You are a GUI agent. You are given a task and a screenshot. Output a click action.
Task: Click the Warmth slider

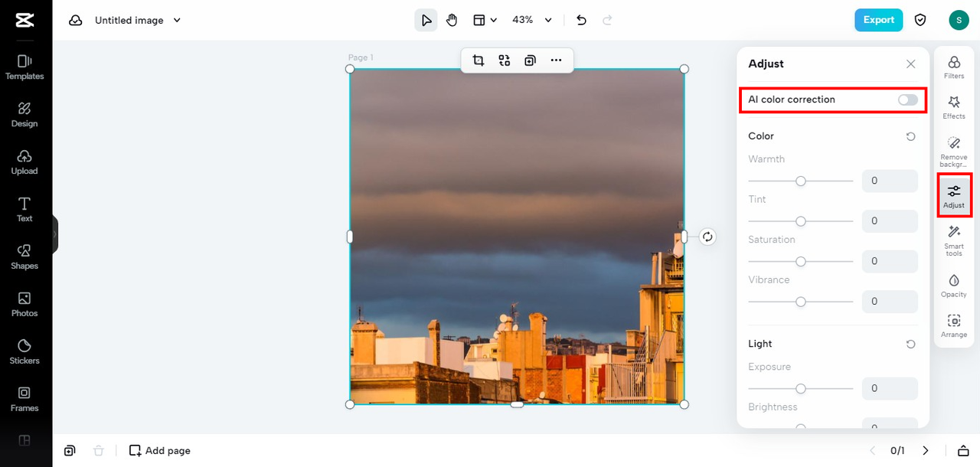[800, 181]
